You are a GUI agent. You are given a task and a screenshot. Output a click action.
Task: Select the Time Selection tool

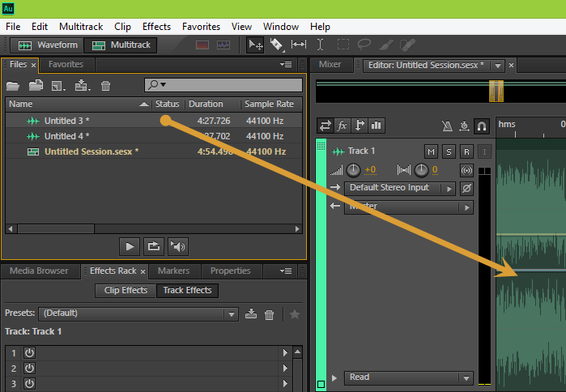tap(320, 45)
